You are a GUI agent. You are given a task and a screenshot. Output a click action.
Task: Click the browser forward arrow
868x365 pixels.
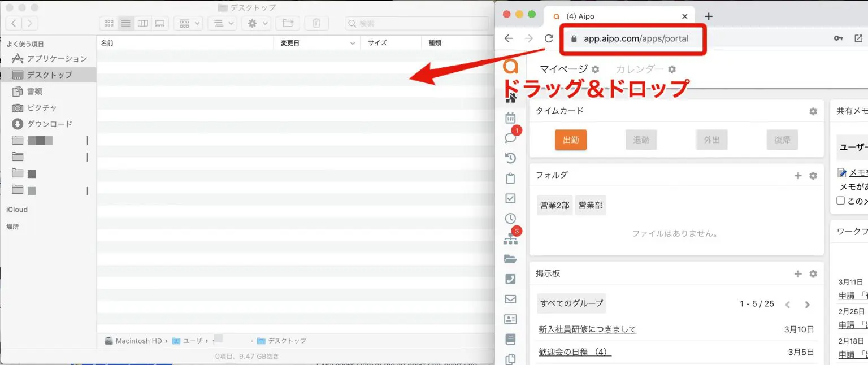528,38
